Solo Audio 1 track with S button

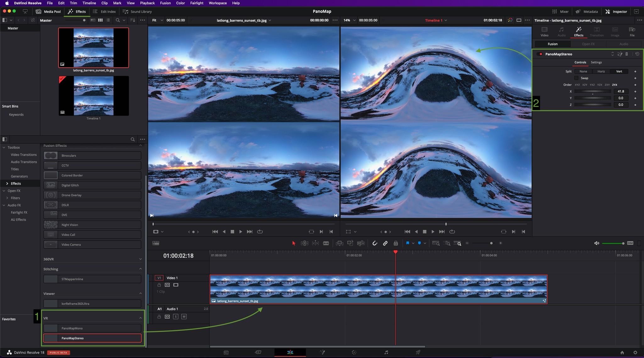point(175,316)
